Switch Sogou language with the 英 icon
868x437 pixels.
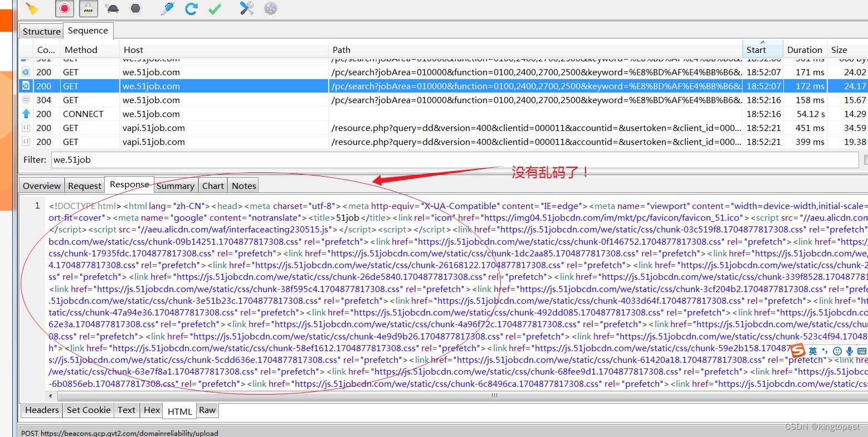click(x=813, y=351)
